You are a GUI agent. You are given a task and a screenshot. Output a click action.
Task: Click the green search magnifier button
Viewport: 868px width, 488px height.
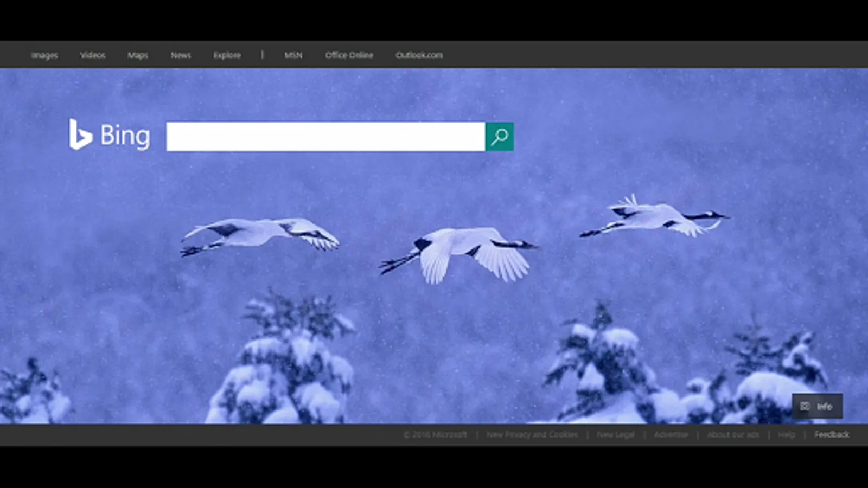500,136
